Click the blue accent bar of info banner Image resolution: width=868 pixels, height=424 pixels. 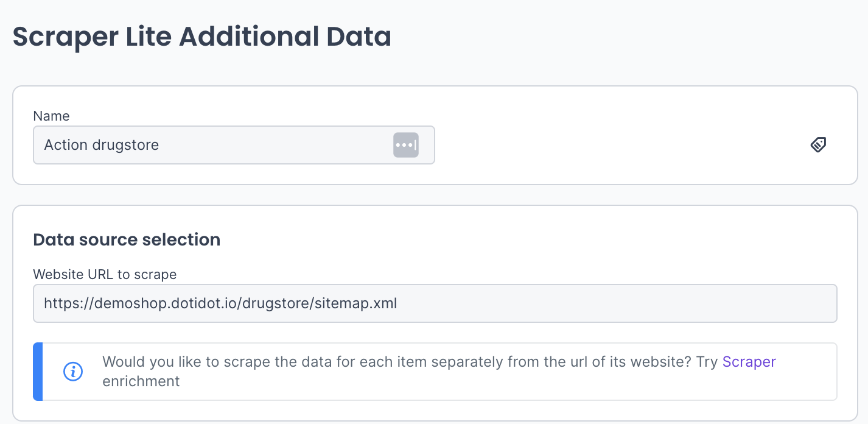[38, 372]
